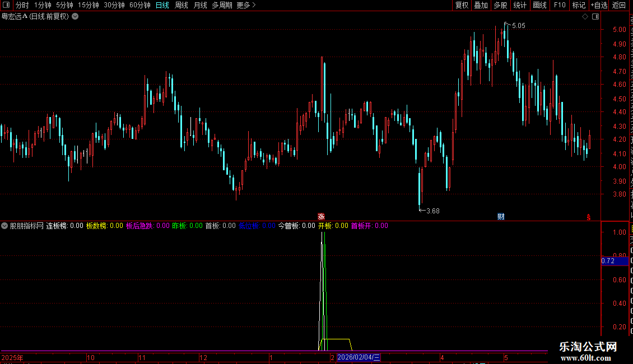
Task: Select the 5分钟 period tab
Action: click(x=64, y=5)
